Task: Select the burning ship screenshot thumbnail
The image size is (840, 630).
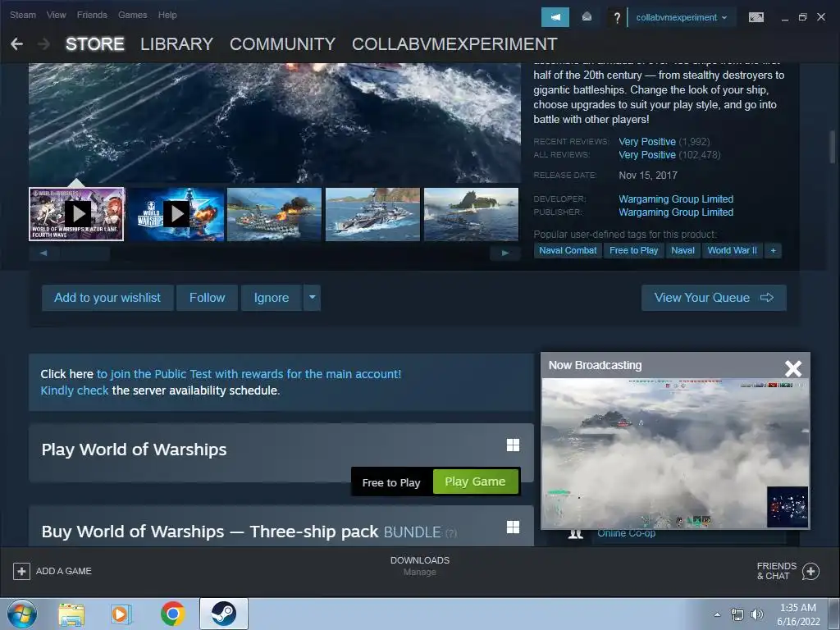Action: coord(274,214)
